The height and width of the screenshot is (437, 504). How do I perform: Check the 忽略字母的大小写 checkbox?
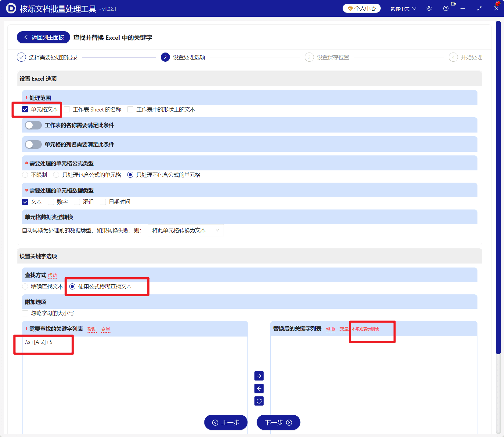25,313
